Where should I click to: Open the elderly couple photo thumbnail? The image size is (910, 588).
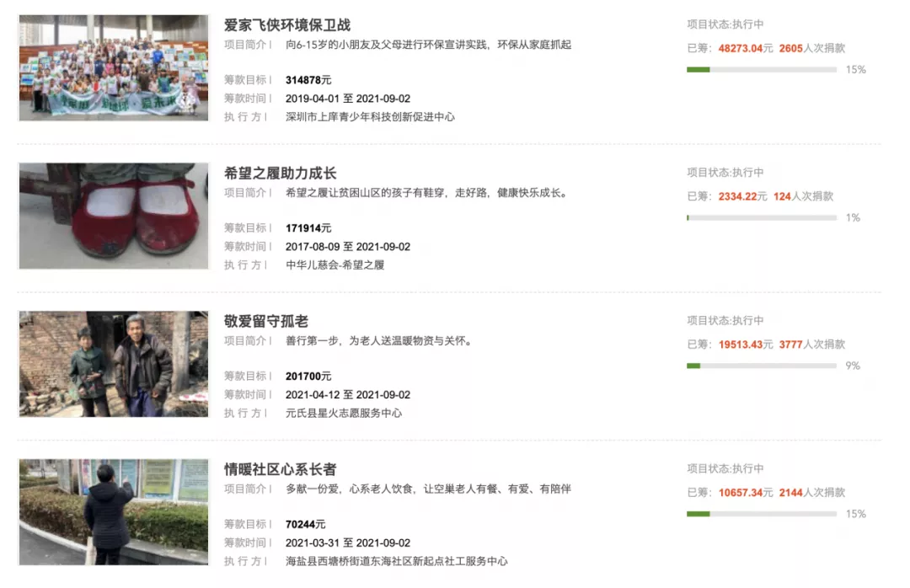click(114, 364)
